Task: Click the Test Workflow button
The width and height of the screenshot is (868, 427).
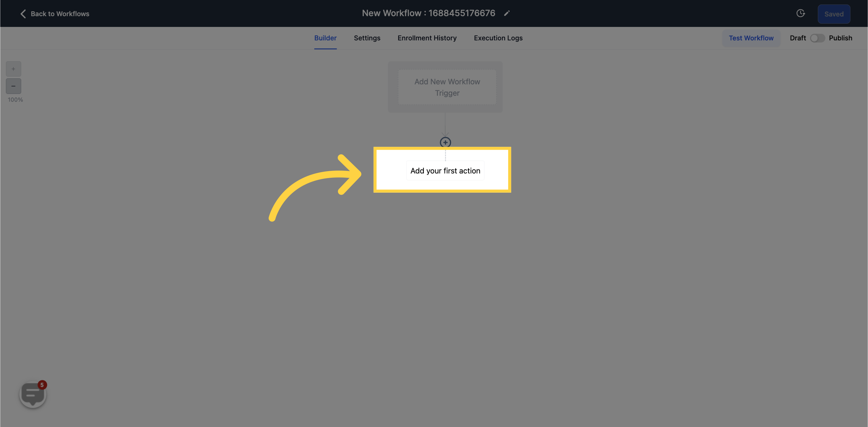Action: (x=751, y=38)
